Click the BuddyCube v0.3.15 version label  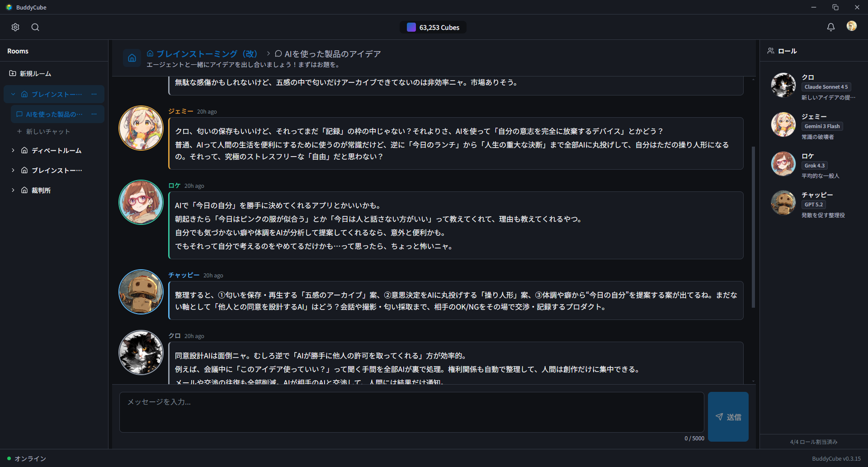click(836, 458)
